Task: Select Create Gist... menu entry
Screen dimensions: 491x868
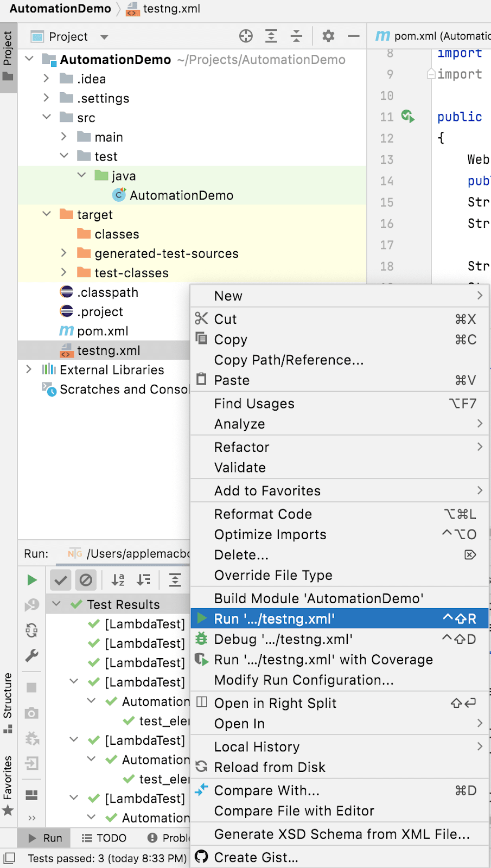Action: point(340,857)
